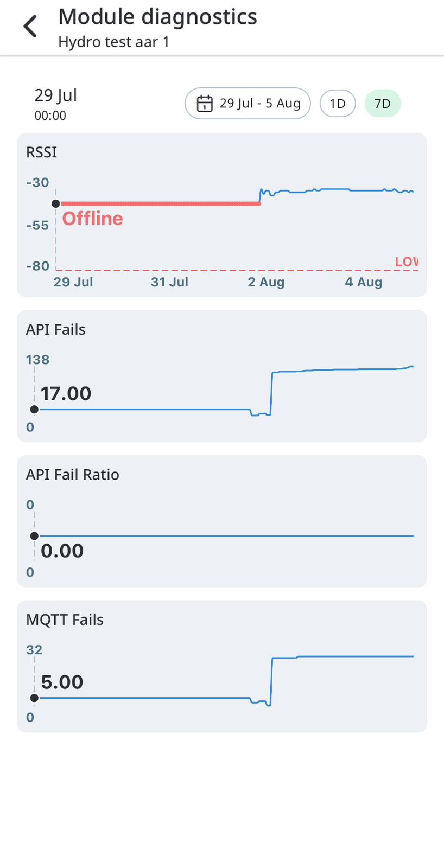Viewport: 444px width, 868px height.
Task: Click the calendar icon in date picker
Action: point(204,103)
